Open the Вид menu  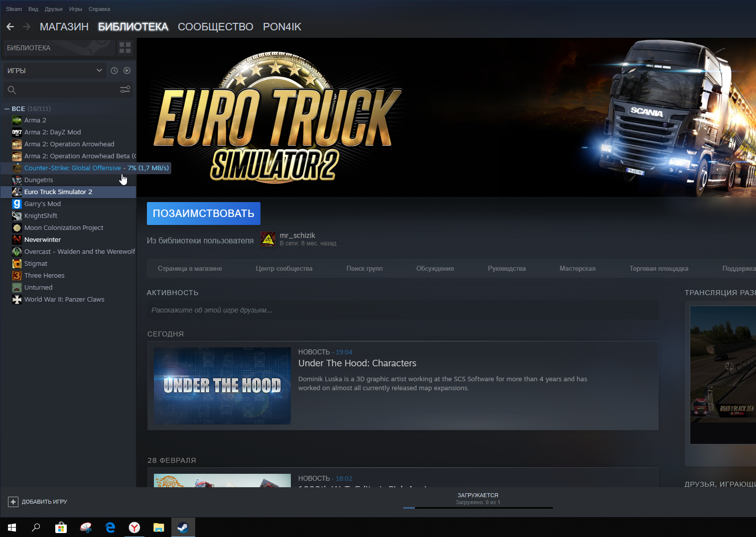tap(33, 9)
